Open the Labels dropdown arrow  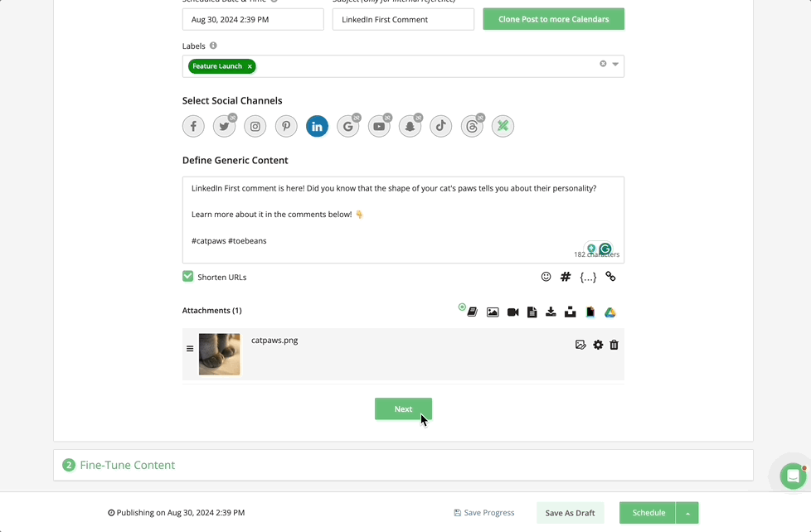click(x=615, y=65)
